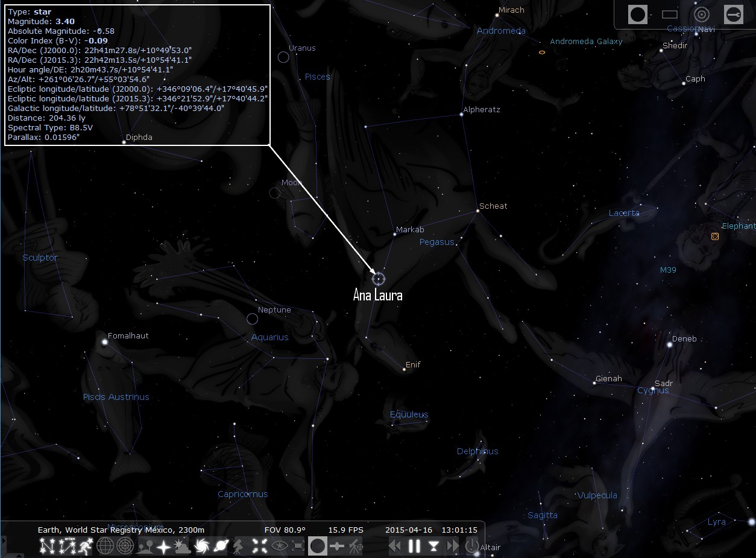Image resolution: width=756 pixels, height=558 pixels.
Task: Pause the time flow
Action: 414,547
